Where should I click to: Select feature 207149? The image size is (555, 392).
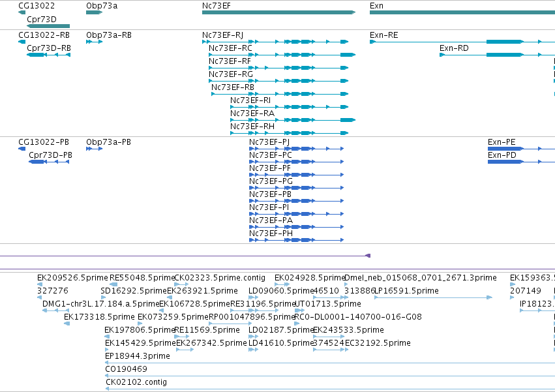click(x=525, y=291)
